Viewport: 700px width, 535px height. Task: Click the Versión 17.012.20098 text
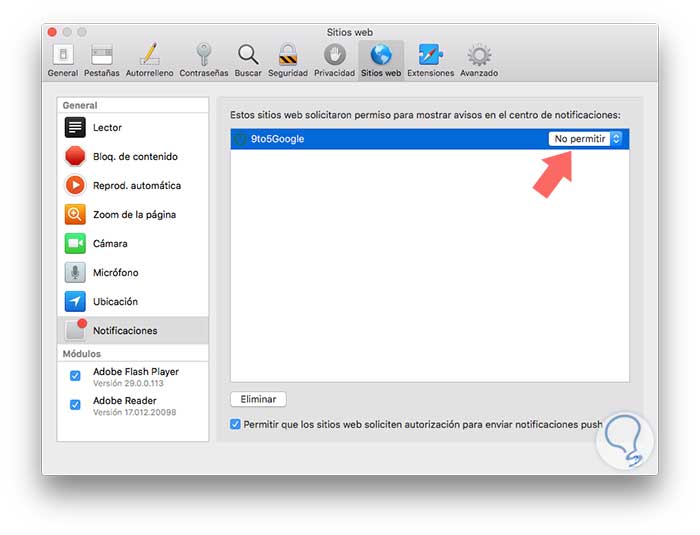(134, 412)
